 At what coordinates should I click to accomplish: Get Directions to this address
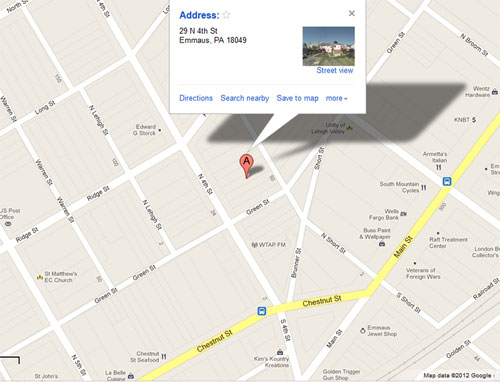click(x=196, y=98)
